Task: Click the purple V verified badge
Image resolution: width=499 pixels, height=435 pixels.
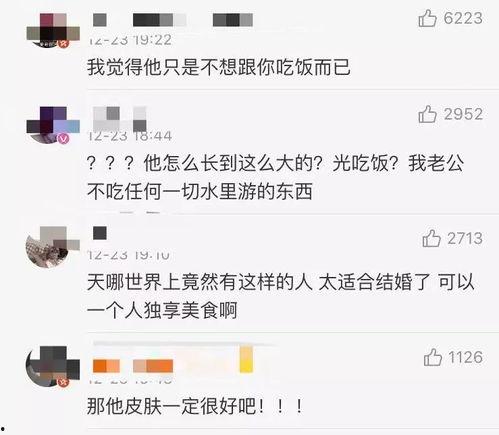Action: point(64,138)
